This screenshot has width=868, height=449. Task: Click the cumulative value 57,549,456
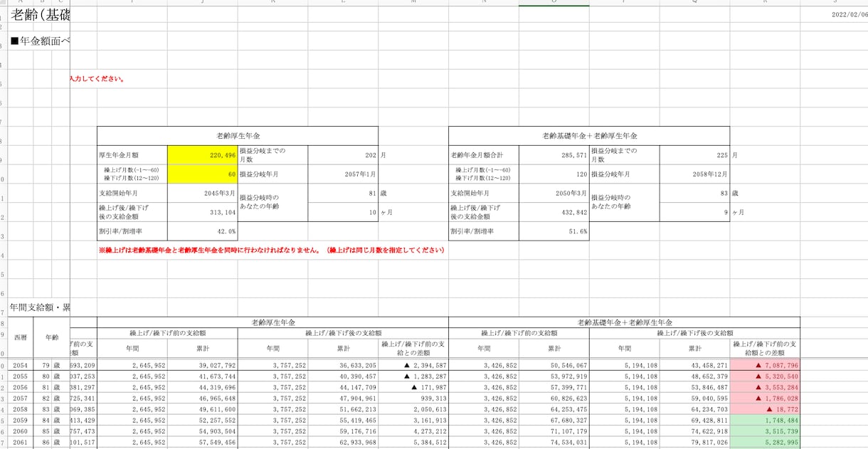(x=203, y=442)
